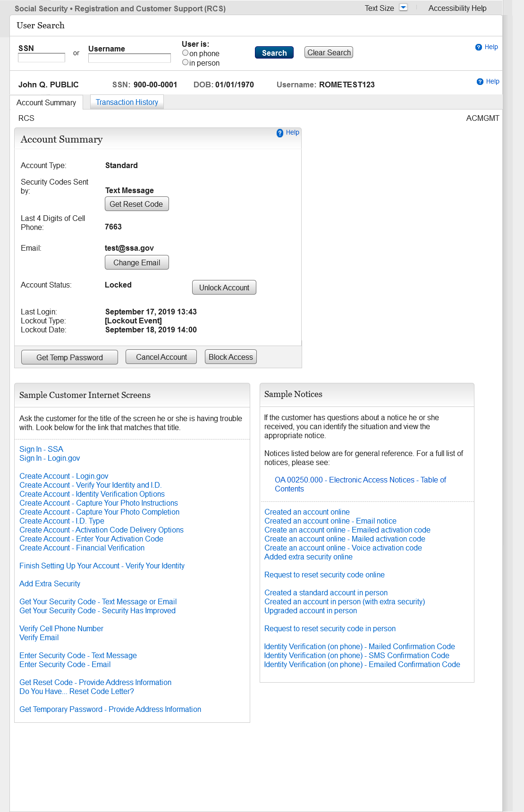The width and height of the screenshot is (524, 812).
Task: Open 'Create Account - Enter Your Activation Code'
Action: click(92, 539)
